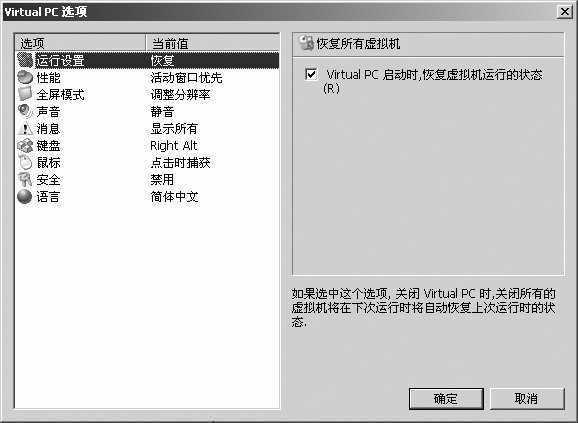The height and width of the screenshot is (423, 578).
Task: Cancel the dialog with 取消 button
Action: pyautogui.click(x=527, y=398)
